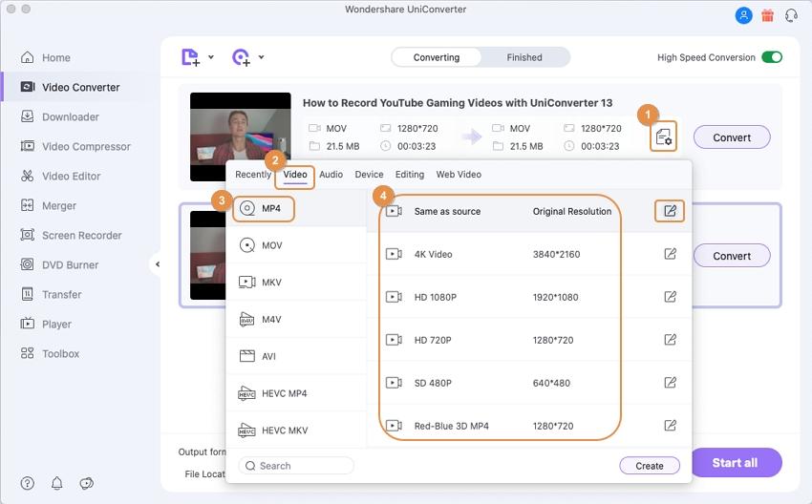Open notifications bell icon
Screen dimensions: 812x504
click(57, 483)
